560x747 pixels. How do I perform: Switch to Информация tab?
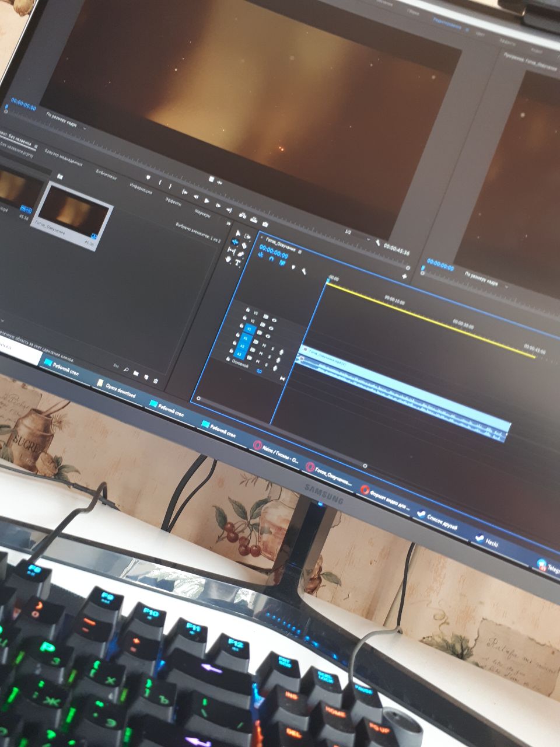click(141, 189)
